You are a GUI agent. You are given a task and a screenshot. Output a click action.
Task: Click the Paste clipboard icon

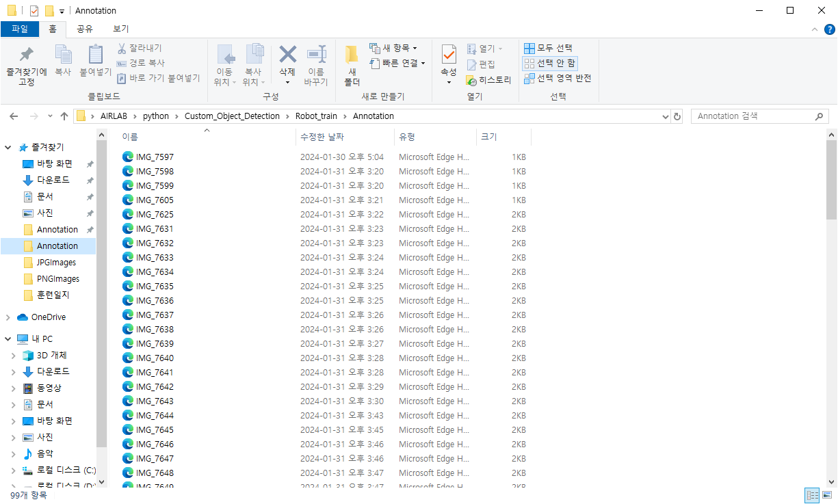(x=95, y=56)
